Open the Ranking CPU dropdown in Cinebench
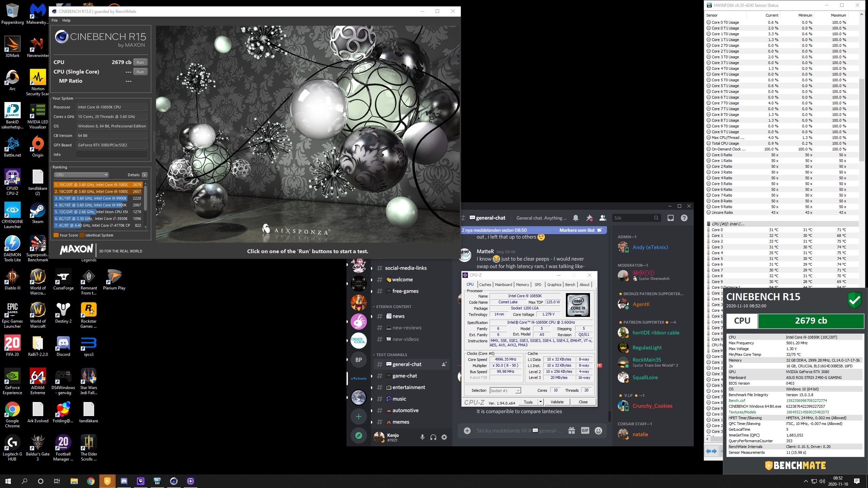The image size is (868, 488). point(81,175)
